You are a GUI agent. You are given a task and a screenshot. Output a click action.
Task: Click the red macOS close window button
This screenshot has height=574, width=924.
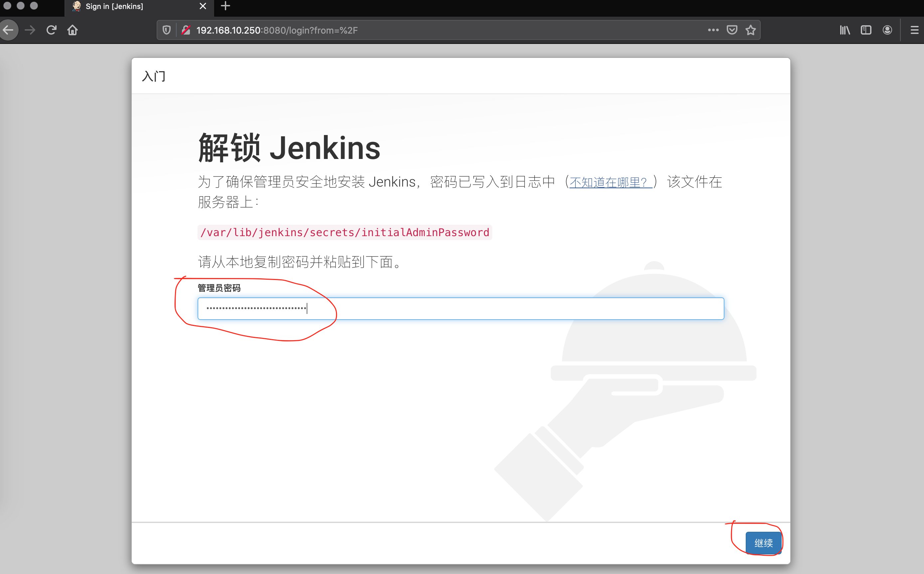click(7, 6)
